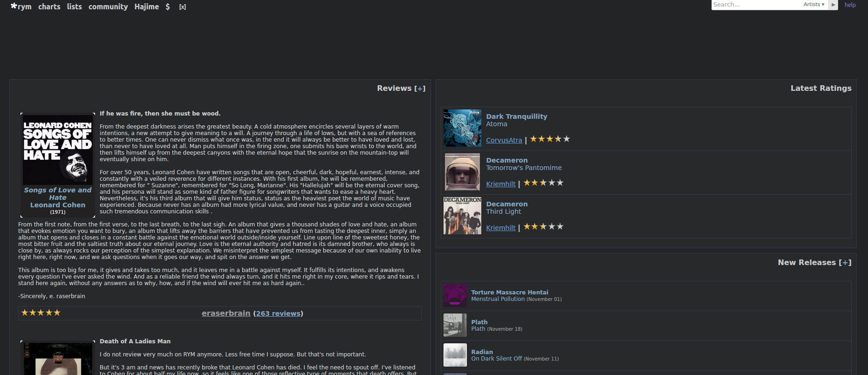This screenshot has width=868, height=375.
Task: Open the lists menu
Action: coord(74,7)
